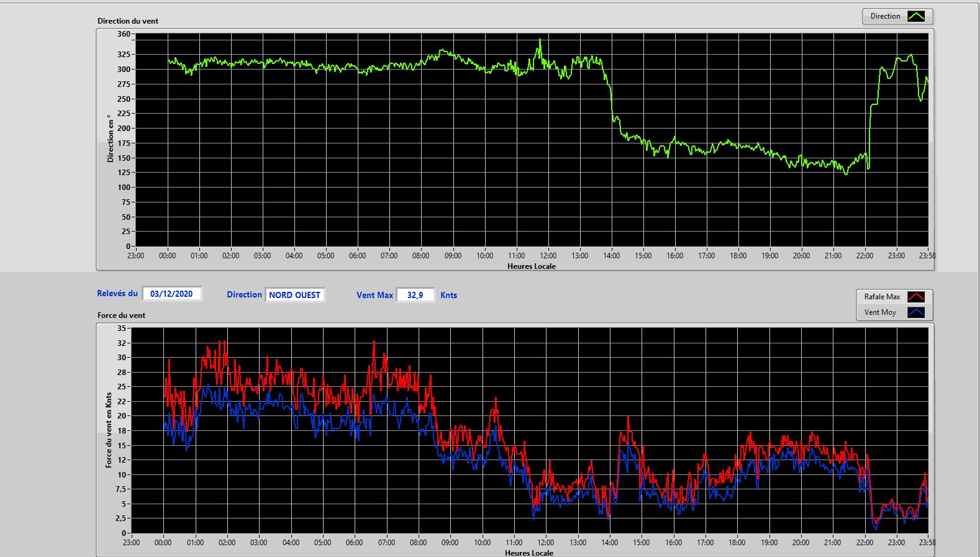
Task: Select the Vent Max field showing 32,9
Action: pos(415,295)
